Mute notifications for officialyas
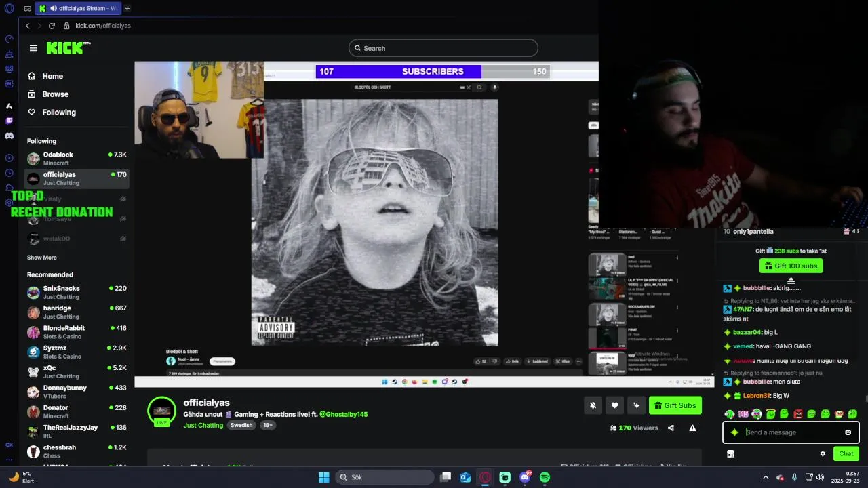868x488 pixels. click(593, 405)
